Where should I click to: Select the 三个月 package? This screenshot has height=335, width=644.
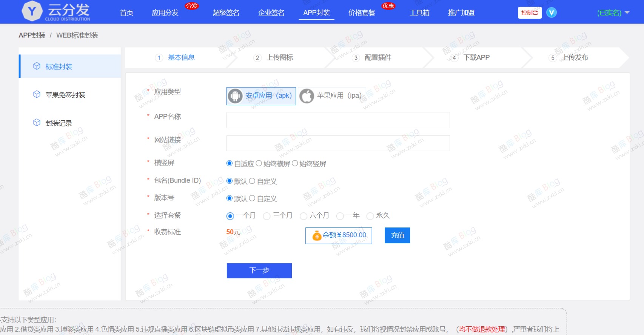(x=267, y=216)
